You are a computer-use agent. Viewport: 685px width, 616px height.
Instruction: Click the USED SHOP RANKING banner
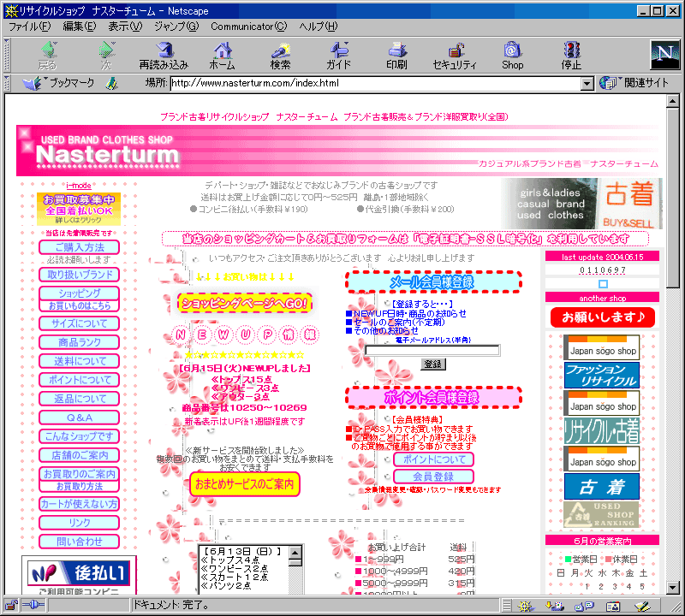click(602, 514)
